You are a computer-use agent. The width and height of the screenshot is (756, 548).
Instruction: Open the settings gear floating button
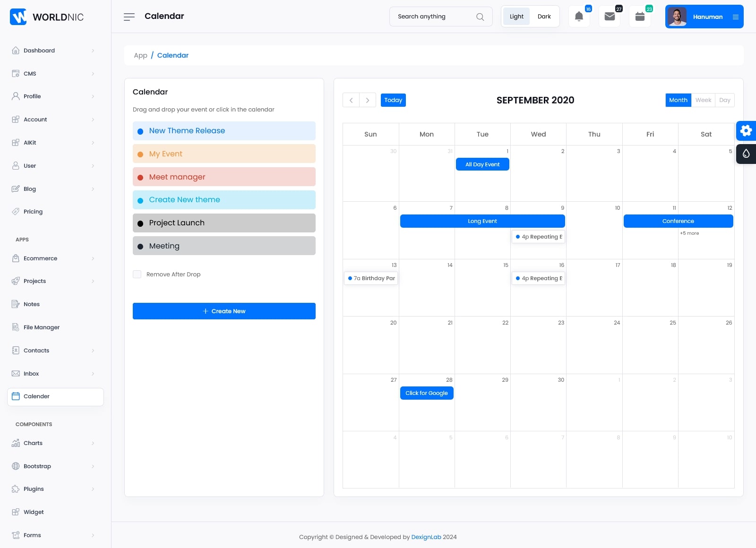(746, 130)
